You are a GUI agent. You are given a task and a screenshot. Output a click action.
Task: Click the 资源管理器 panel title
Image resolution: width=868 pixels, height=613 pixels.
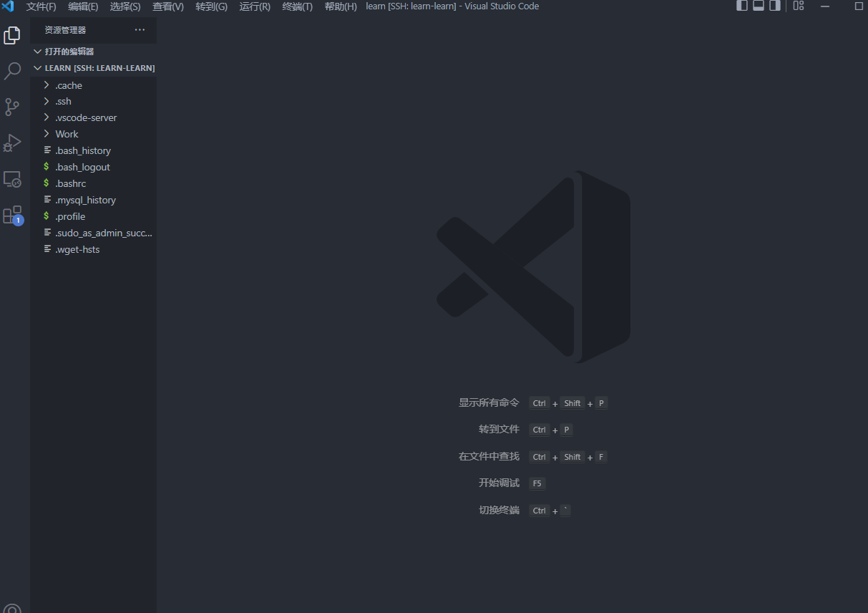[65, 30]
